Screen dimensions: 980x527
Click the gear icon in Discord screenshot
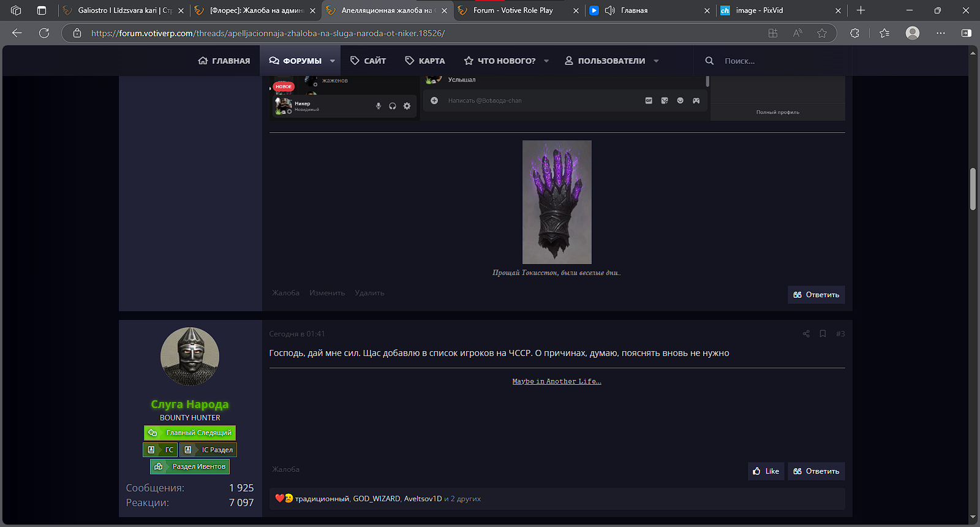pyautogui.click(x=407, y=106)
